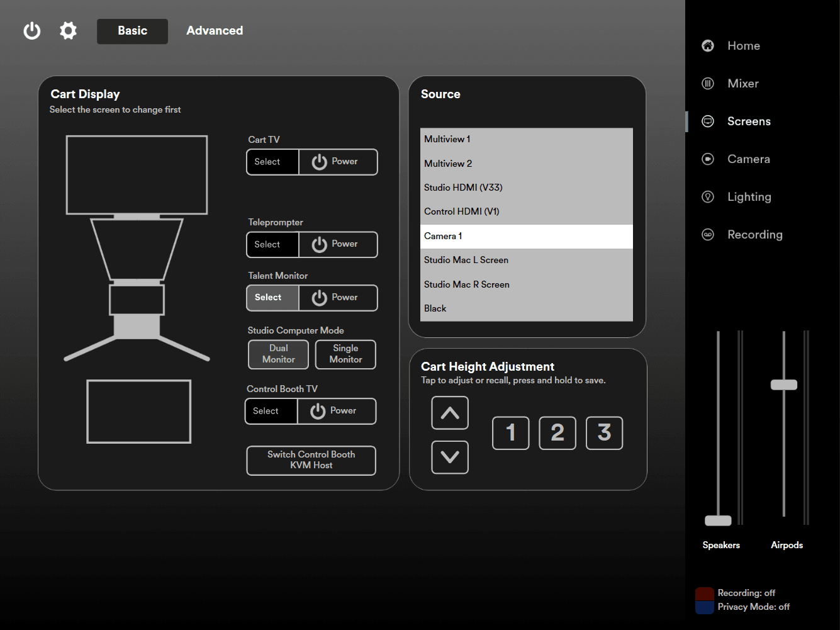The height and width of the screenshot is (630, 840).
Task: Recall cart height preset 3
Action: [605, 433]
